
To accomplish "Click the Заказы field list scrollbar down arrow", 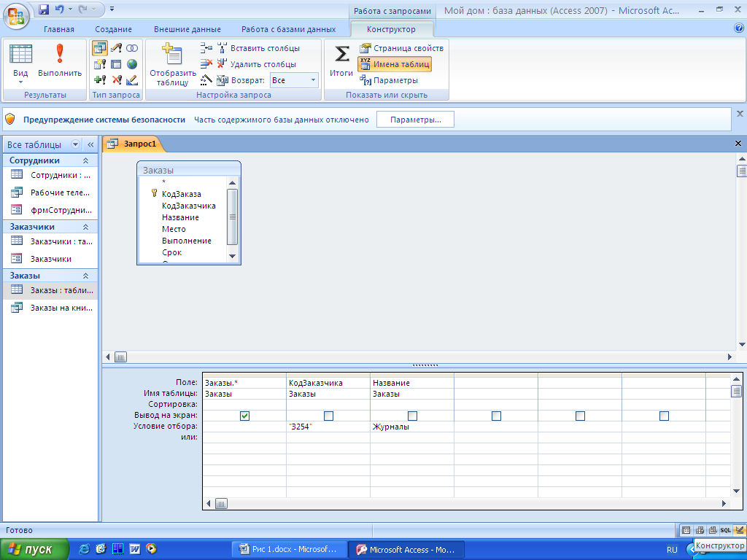I will 233,256.
